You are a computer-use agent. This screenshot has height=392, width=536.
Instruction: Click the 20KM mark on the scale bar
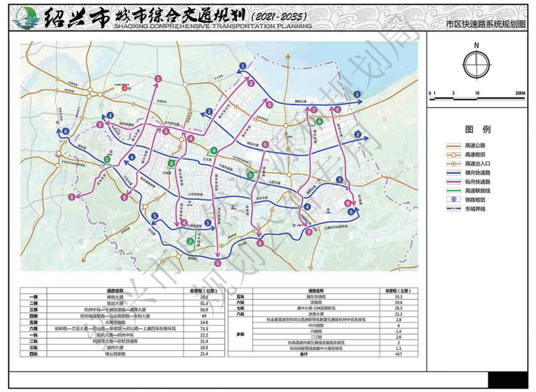coord(519,94)
